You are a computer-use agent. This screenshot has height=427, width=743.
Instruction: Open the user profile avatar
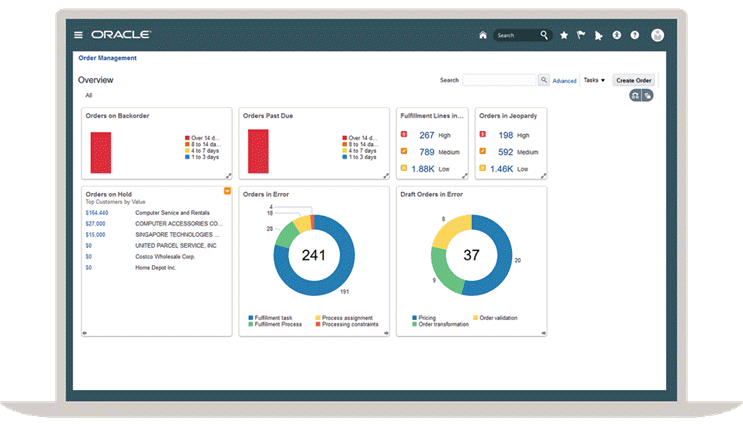point(657,35)
